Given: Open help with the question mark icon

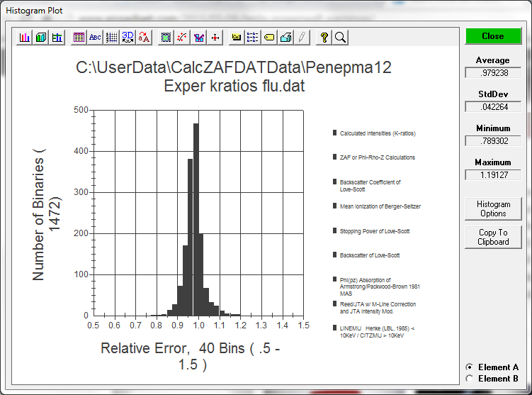Looking at the screenshot, I should (x=324, y=37).
